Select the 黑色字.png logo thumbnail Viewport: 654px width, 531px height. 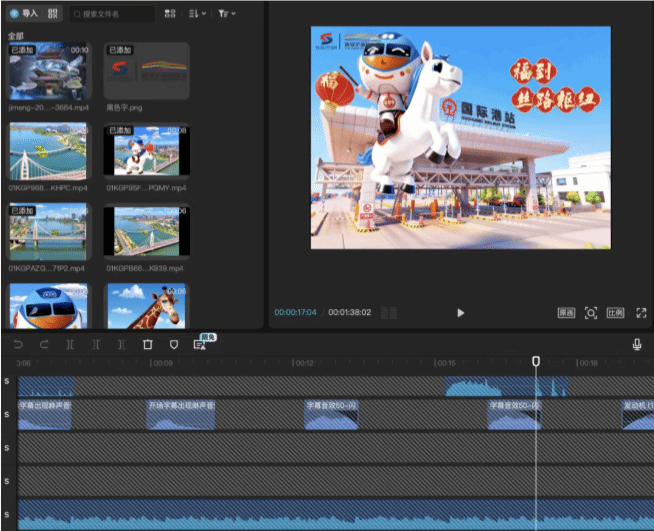146,71
